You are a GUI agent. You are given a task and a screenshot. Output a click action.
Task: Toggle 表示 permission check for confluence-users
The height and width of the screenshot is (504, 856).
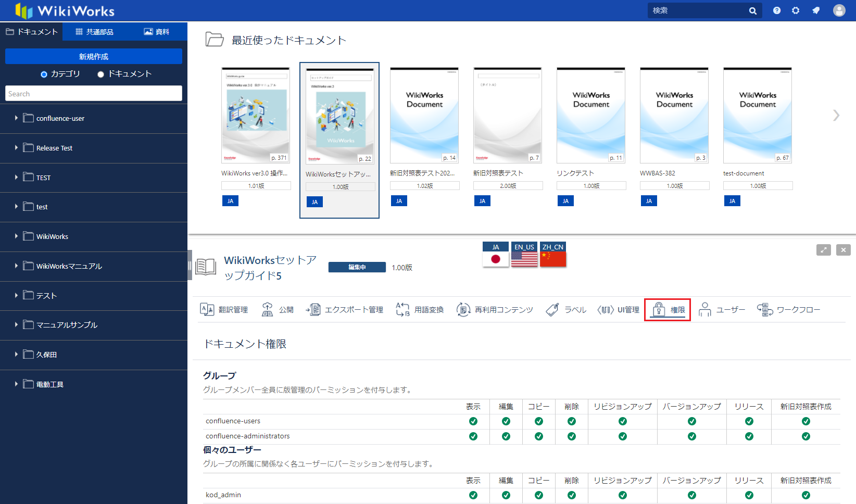473,421
